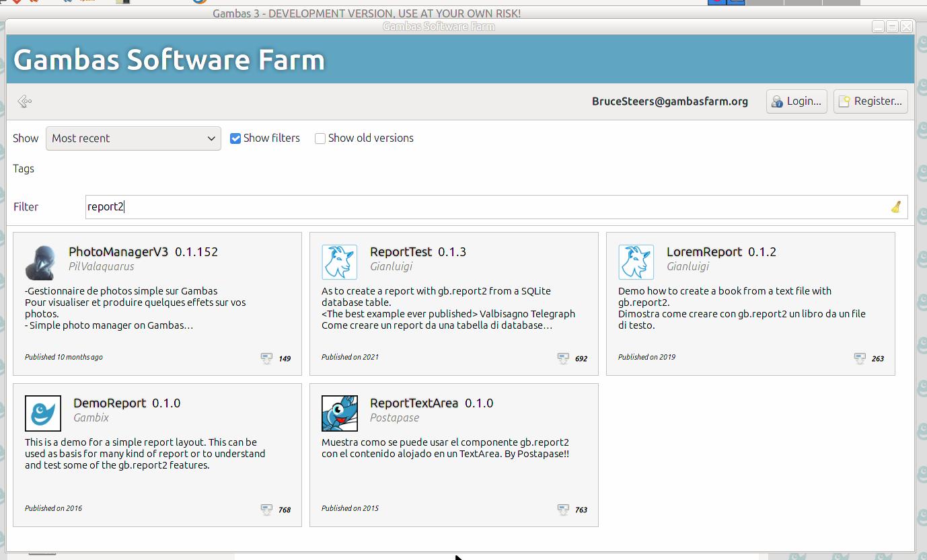Click the ReportTextArea blue shrimp icon
The height and width of the screenshot is (560, 927).
pos(339,413)
